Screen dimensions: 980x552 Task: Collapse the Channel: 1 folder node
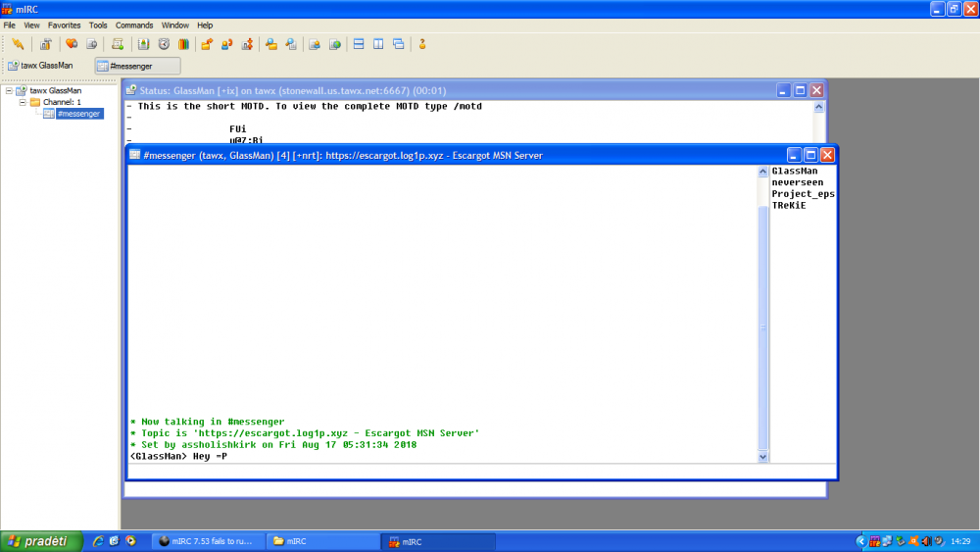(22, 102)
